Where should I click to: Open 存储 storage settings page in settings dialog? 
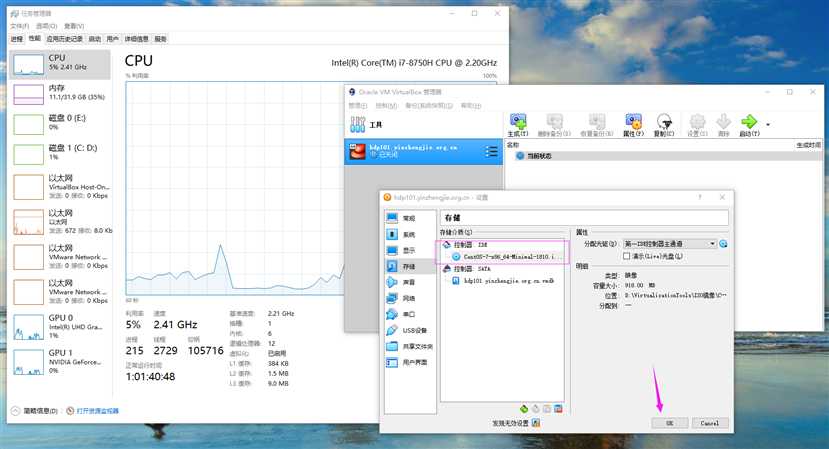pos(410,266)
